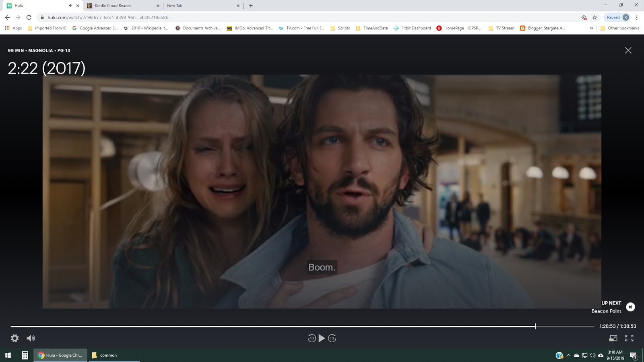Click the Paused profile button
This screenshot has width=644, height=362.
point(617,17)
